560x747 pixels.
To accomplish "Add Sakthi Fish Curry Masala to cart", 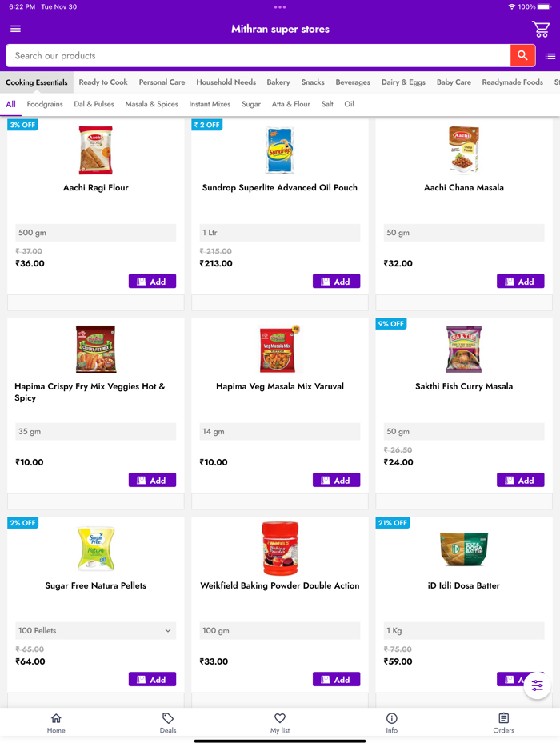I will 520,481.
